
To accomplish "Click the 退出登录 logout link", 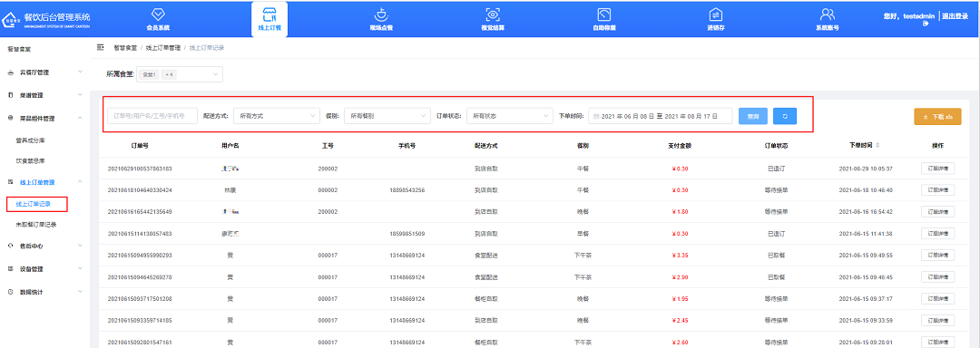I will click(955, 15).
